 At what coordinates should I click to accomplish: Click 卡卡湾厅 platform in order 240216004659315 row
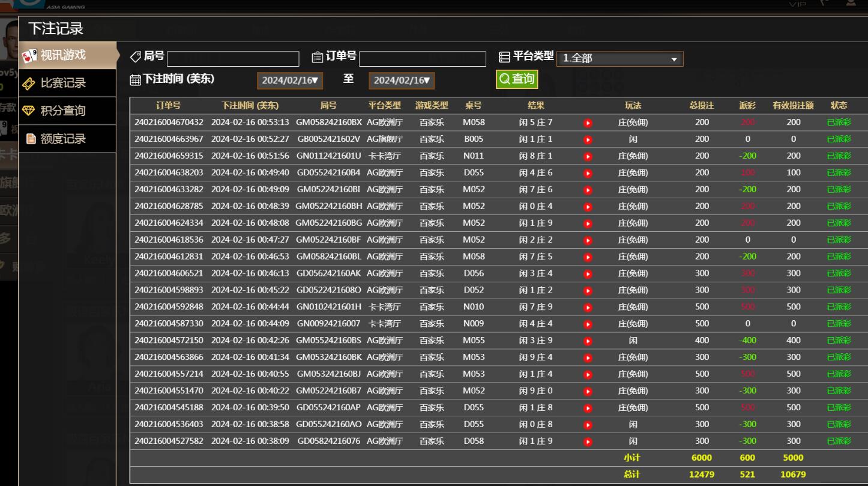(x=385, y=156)
